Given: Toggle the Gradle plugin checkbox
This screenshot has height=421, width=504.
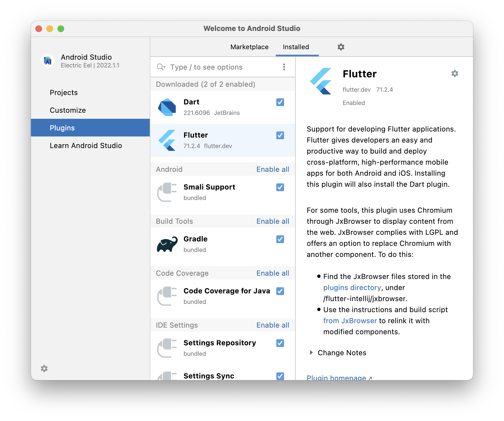Looking at the screenshot, I should [x=280, y=239].
